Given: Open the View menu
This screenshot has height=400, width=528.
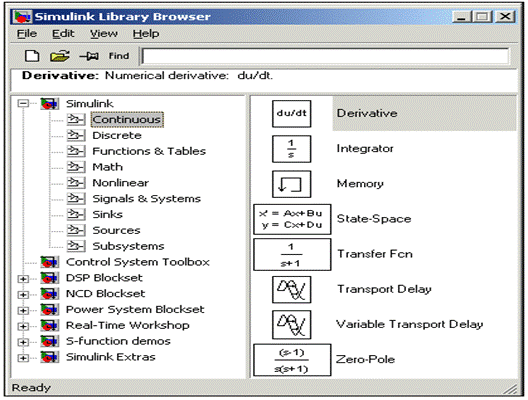Looking at the screenshot, I should [x=104, y=34].
